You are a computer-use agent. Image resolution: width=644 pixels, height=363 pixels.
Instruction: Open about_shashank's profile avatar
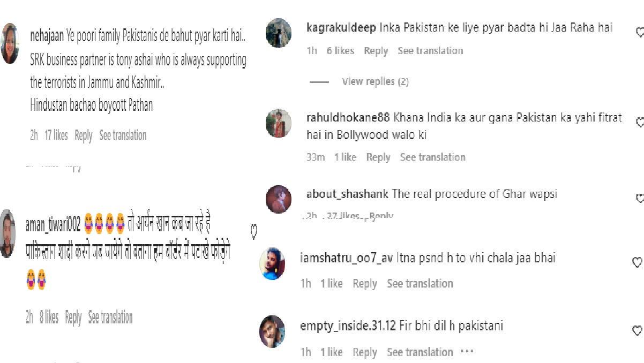pyautogui.click(x=279, y=200)
